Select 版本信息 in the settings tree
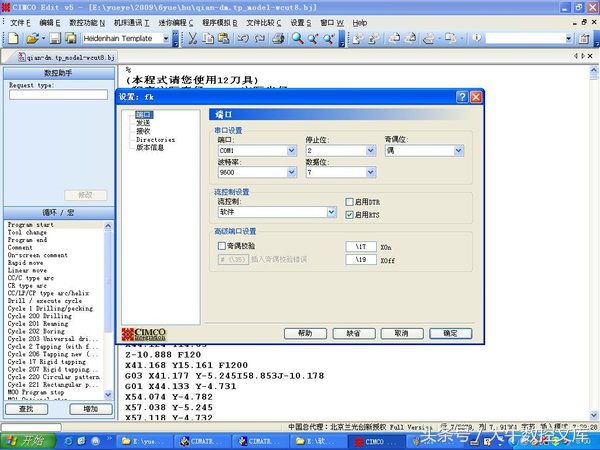 [x=150, y=147]
